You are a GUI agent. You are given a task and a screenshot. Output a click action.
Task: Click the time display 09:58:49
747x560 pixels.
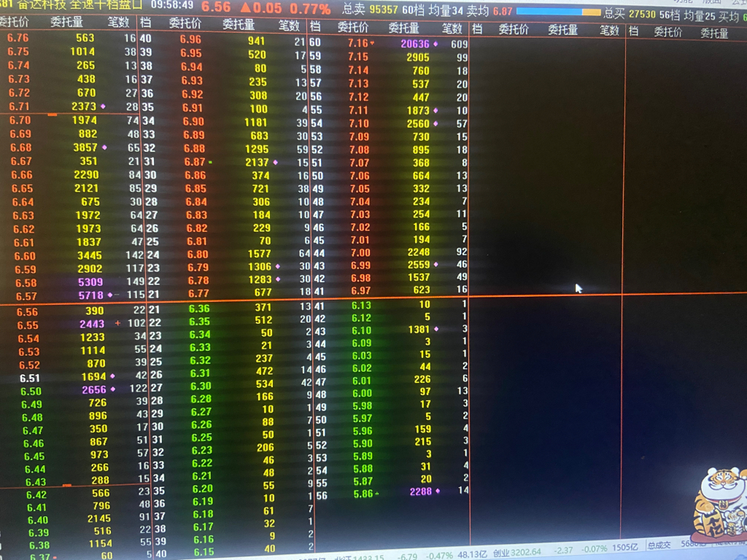(x=172, y=5)
